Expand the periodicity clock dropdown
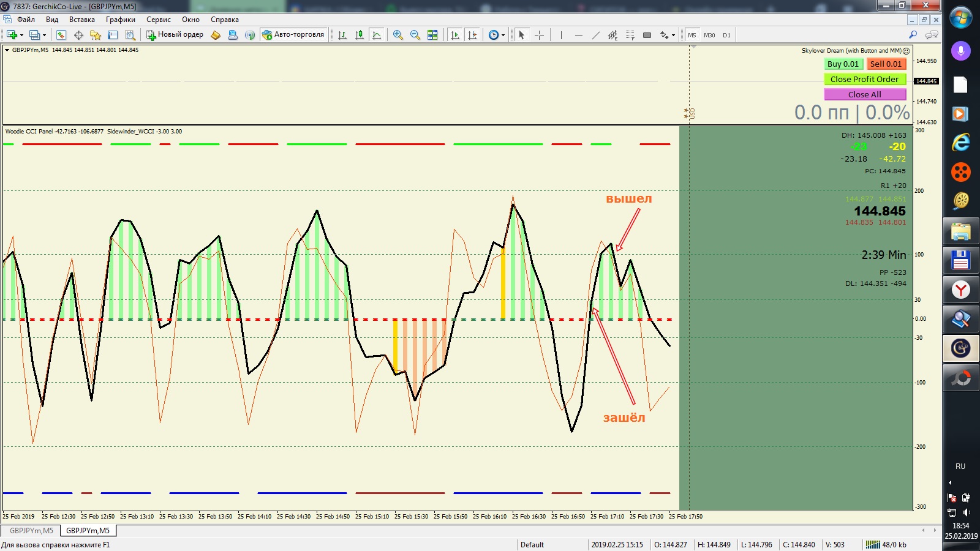The width and height of the screenshot is (980, 551). [503, 35]
